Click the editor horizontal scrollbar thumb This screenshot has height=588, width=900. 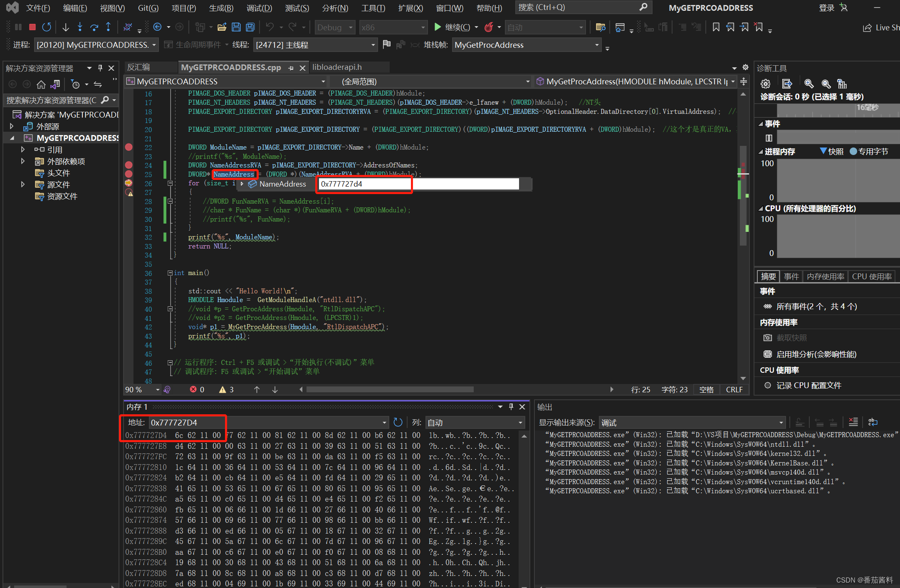click(x=390, y=389)
